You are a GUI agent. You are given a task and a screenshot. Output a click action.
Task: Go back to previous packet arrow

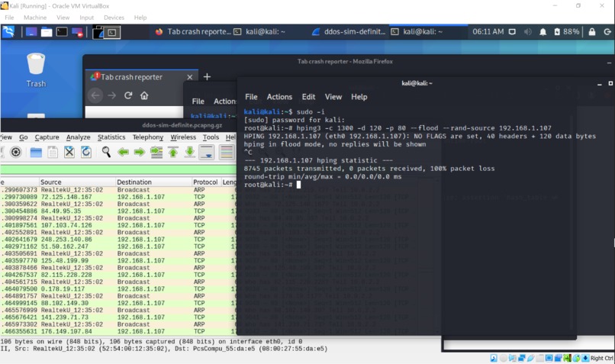pos(123,152)
